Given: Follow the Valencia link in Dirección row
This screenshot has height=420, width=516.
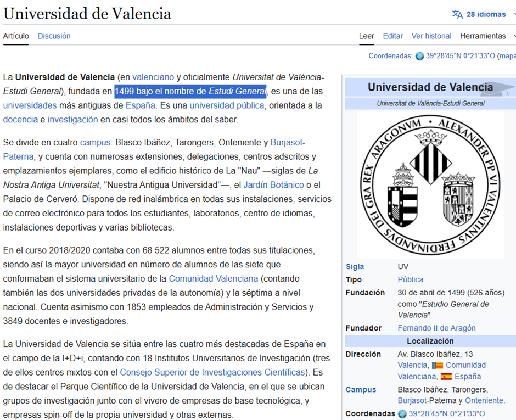Looking at the screenshot, I should (412, 365).
